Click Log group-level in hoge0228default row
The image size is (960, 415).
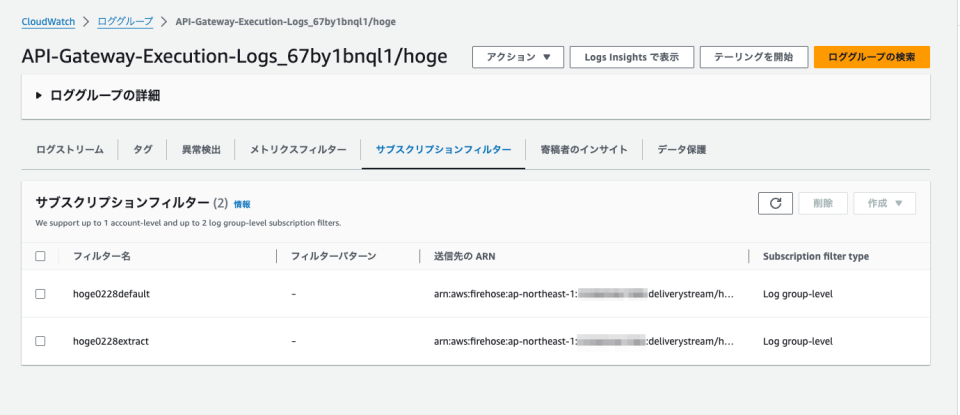[x=798, y=294]
